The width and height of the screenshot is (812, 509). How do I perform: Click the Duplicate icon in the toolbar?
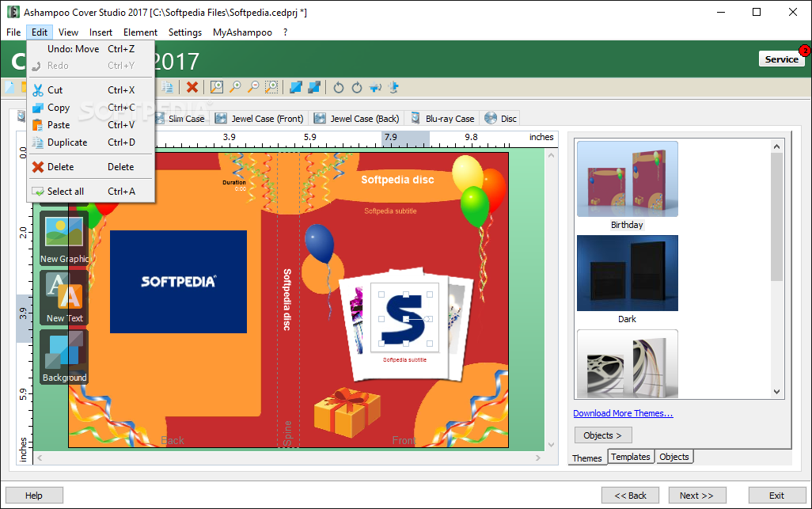coord(167,87)
